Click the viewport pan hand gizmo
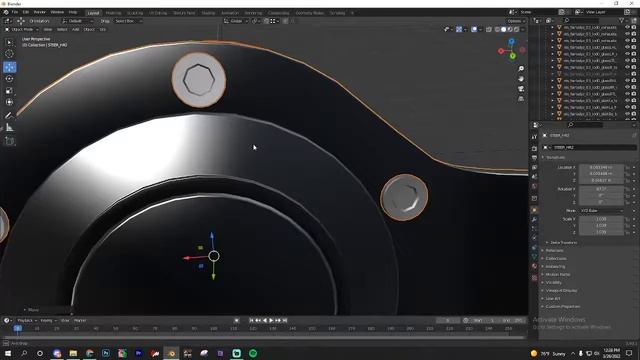The height and width of the screenshot is (360, 640). (521, 78)
